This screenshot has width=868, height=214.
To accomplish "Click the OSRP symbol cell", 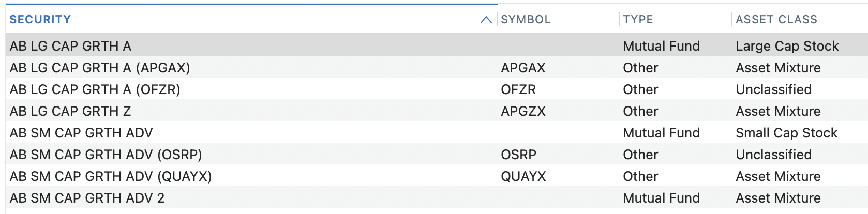I will pyautogui.click(x=518, y=155).
